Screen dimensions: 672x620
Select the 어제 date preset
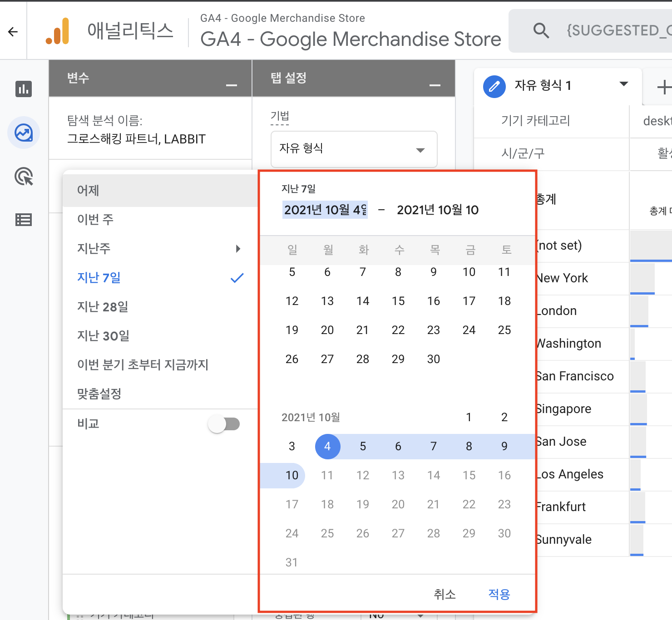pos(88,191)
